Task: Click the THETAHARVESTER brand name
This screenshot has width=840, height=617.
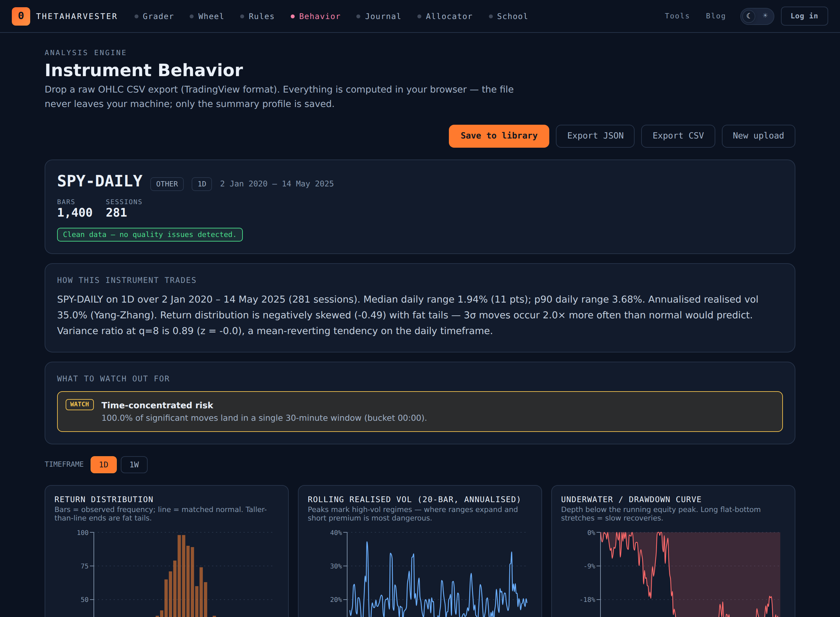Action: pos(76,16)
